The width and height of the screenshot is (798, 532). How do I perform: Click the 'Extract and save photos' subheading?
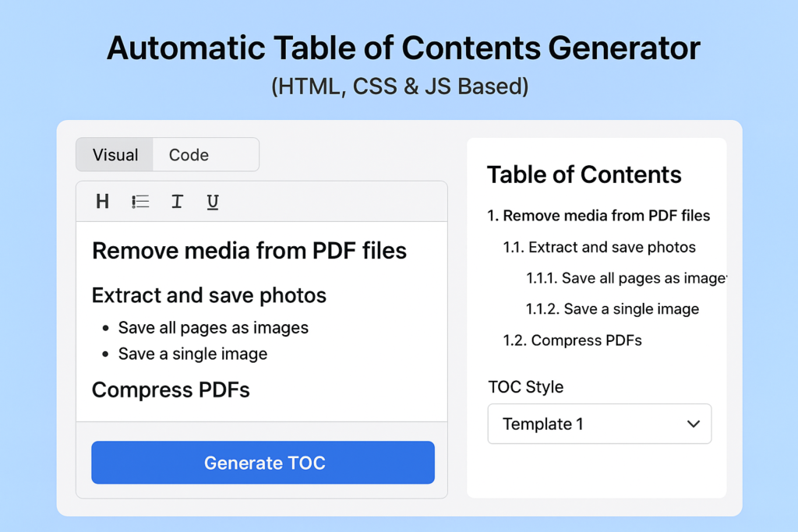tap(208, 296)
